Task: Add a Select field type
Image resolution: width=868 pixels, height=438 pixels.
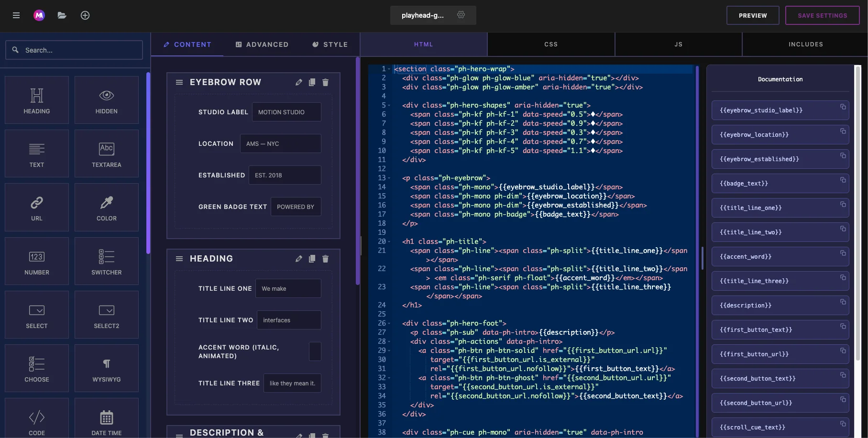Action: tap(37, 315)
